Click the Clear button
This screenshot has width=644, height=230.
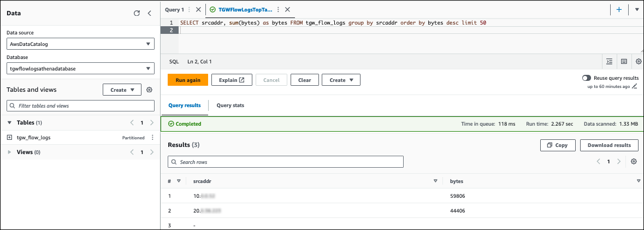[304, 80]
